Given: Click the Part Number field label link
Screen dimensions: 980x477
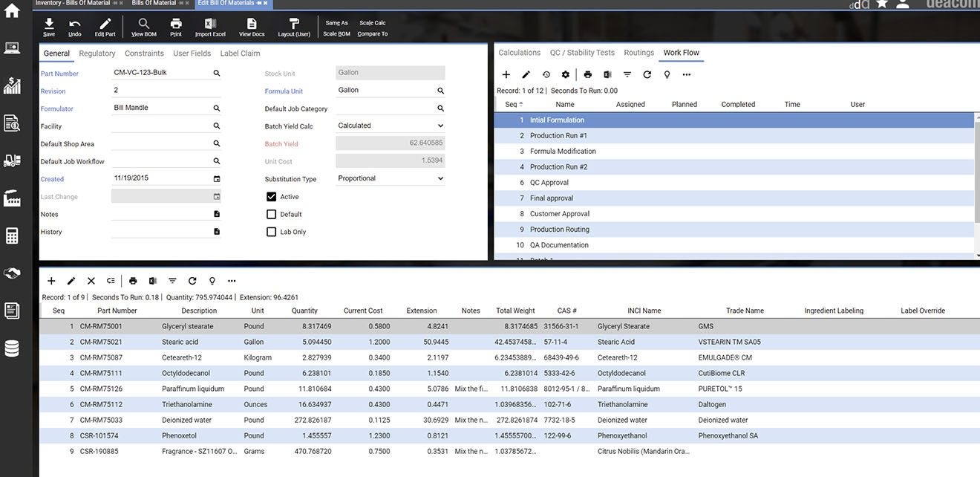Looking at the screenshot, I should (x=59, y=74).
